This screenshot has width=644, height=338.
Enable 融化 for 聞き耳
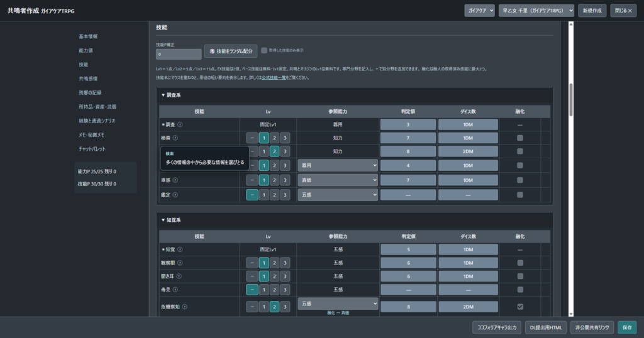pyautogui.click(x=520, y=276)
